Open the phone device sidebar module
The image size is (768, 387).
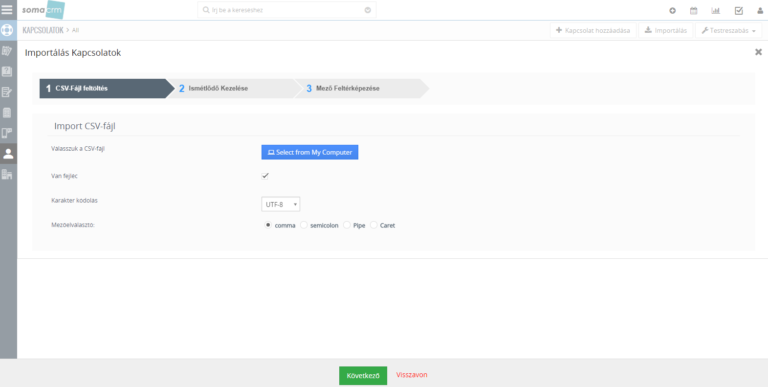click(7, 133)
